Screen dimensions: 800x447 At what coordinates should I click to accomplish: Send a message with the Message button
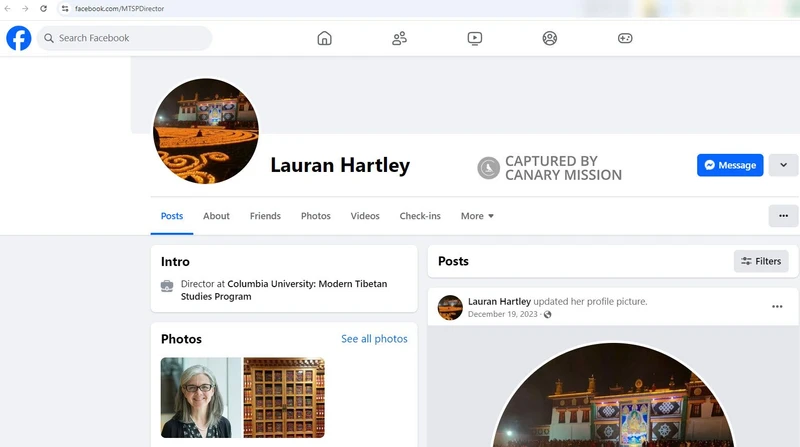click(x=730, y=165)
